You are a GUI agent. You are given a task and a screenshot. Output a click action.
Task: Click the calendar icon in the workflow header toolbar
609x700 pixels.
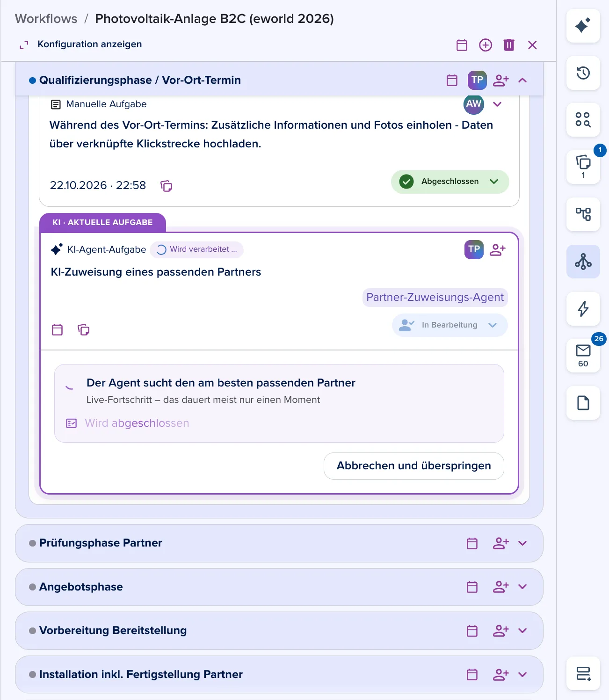tap(462, 45)
